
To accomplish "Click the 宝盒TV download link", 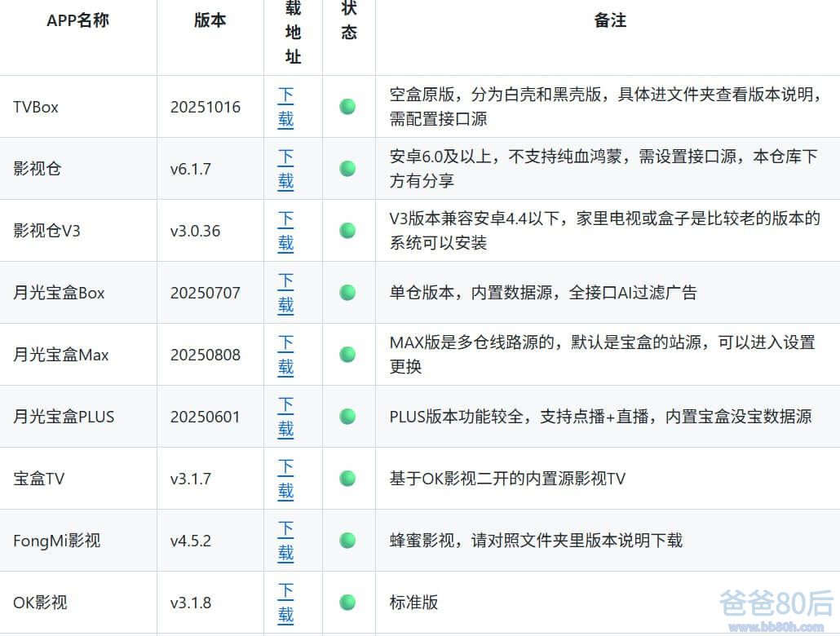I will 285,479.
